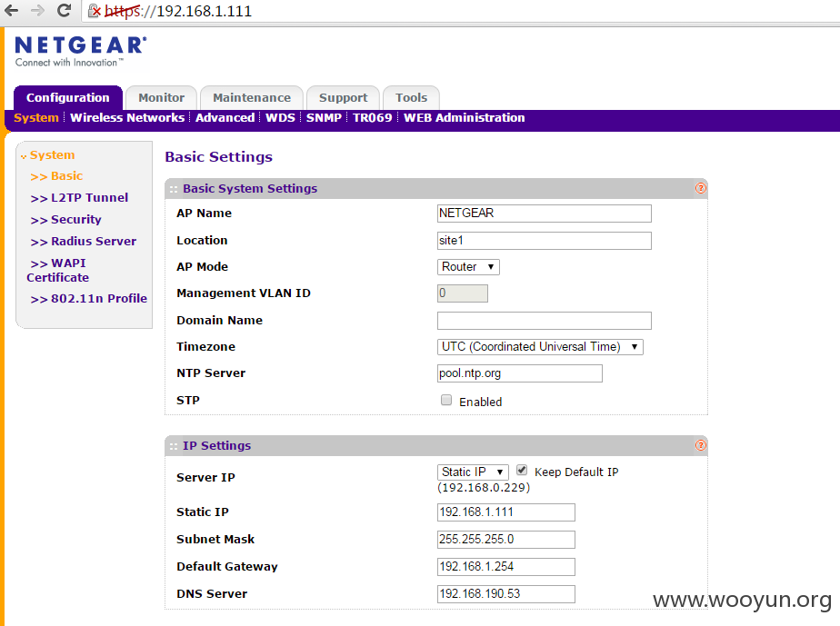The height and width of the screenshot is (626, 840).
Task: Click the NTP Server field
Action: point(520,373)
